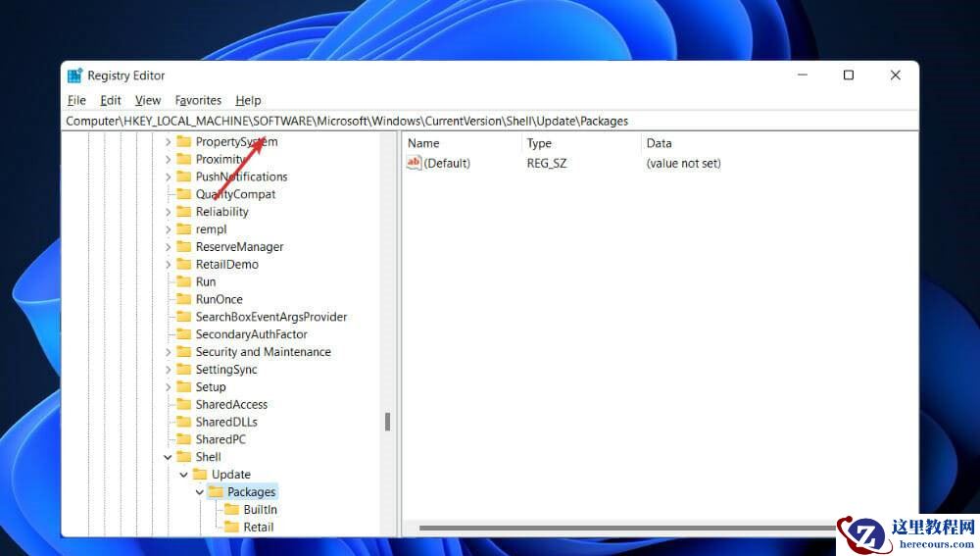
Task: Select the BuiltIn key label
Action: coord(260,510)
